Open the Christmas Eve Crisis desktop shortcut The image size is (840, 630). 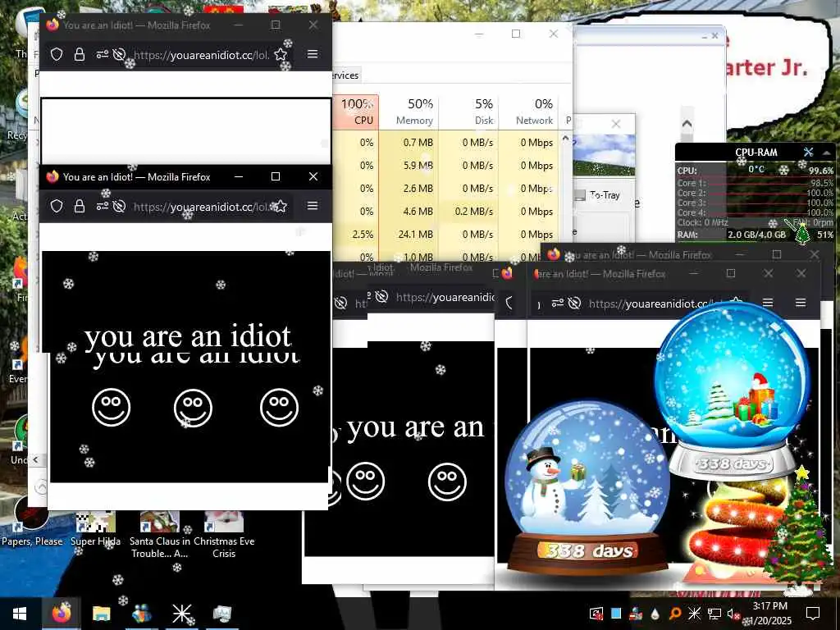224,535
